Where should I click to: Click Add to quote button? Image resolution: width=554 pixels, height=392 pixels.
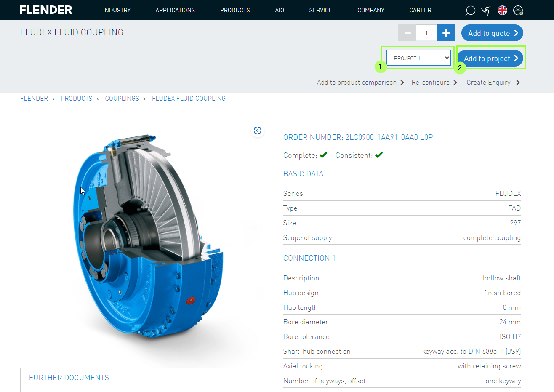(492, 33)
